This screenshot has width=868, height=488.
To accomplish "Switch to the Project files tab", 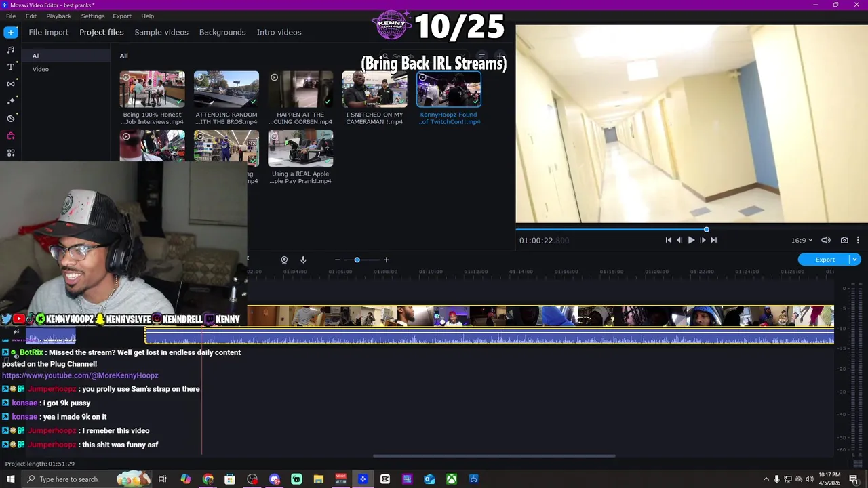I will 102,32.
